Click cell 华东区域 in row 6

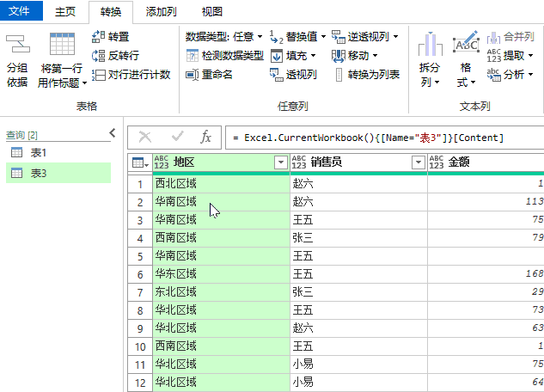[221, 274]
